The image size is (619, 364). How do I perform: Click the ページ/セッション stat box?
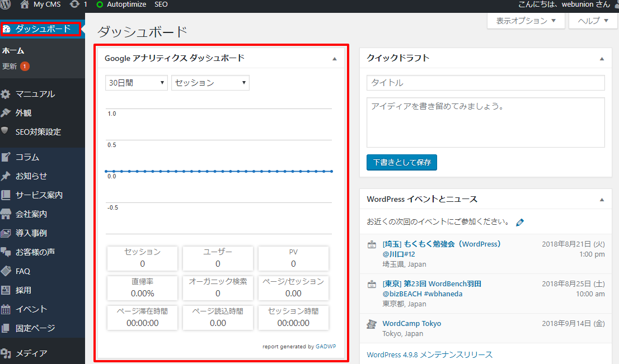tap(293, 288)
